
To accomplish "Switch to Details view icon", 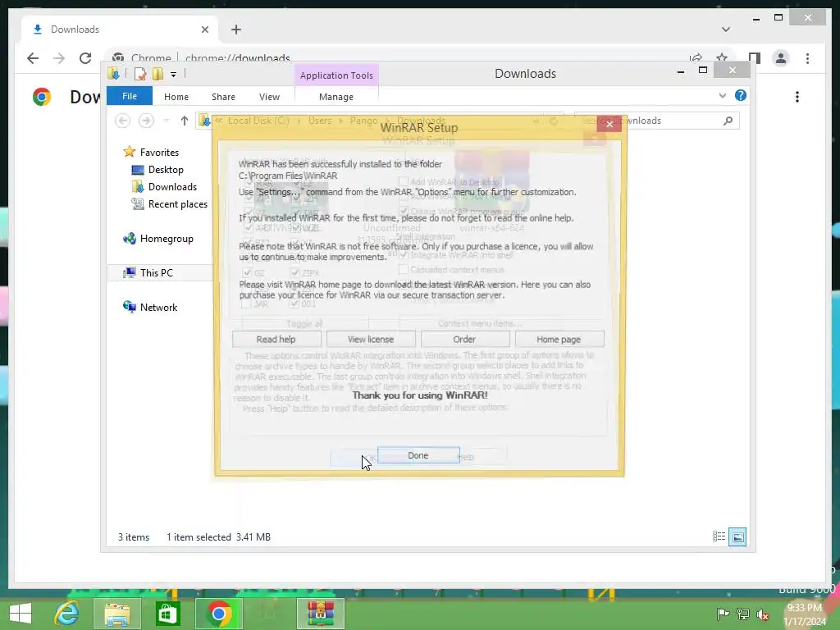I will (719, 536).
